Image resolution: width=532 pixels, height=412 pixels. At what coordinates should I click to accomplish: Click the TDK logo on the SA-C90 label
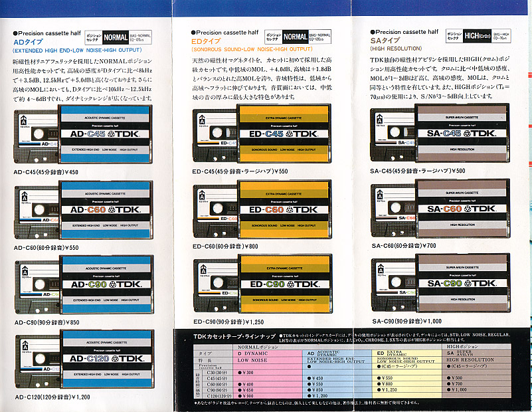tap(479, 284)
